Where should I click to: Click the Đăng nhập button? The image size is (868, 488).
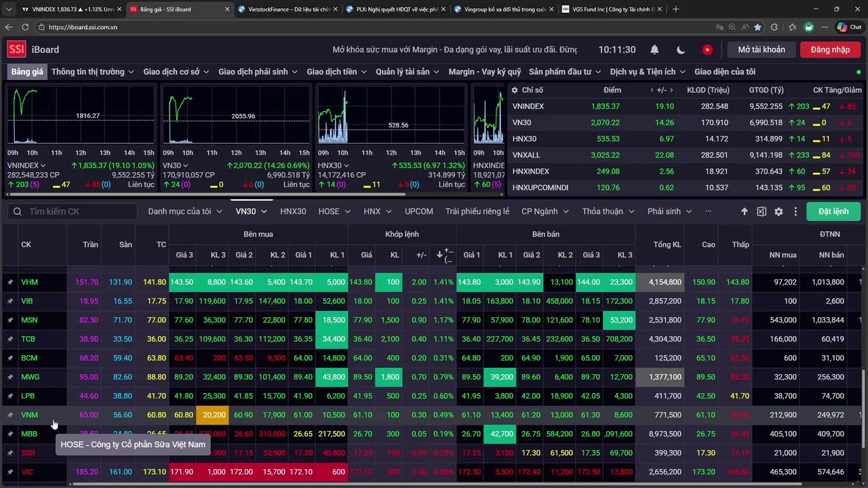830,49
